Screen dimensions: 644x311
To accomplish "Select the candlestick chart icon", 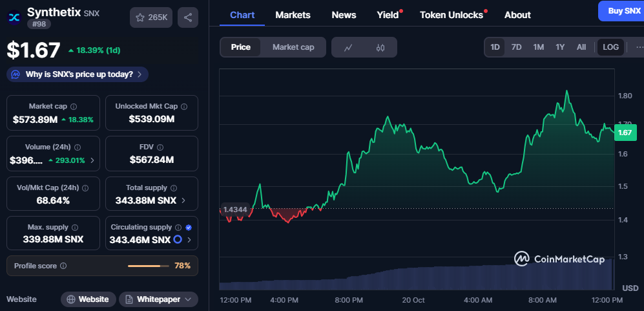I will coord(380,47).
